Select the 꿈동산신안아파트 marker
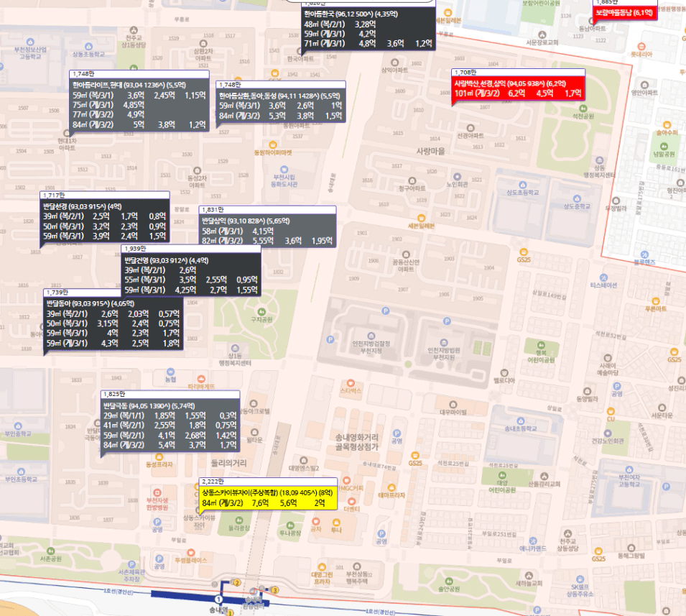The width and height of the screenshot is (686, 616). [x=406, y=254]
